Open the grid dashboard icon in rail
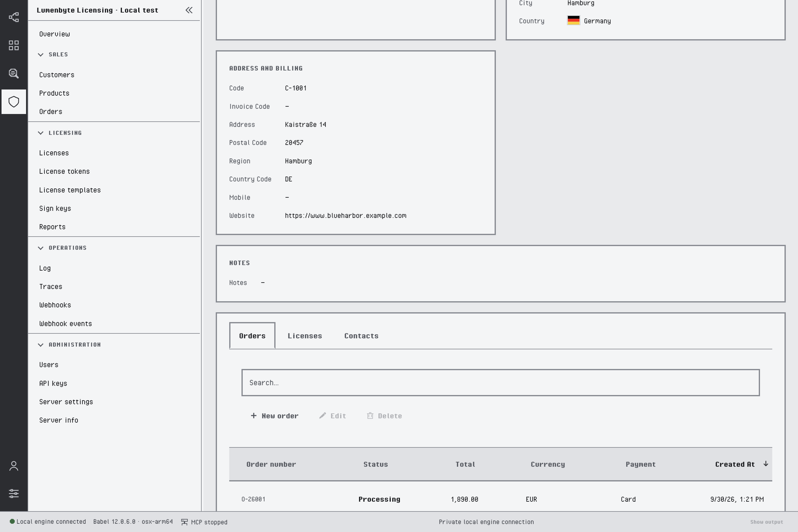 pos(13,45)
